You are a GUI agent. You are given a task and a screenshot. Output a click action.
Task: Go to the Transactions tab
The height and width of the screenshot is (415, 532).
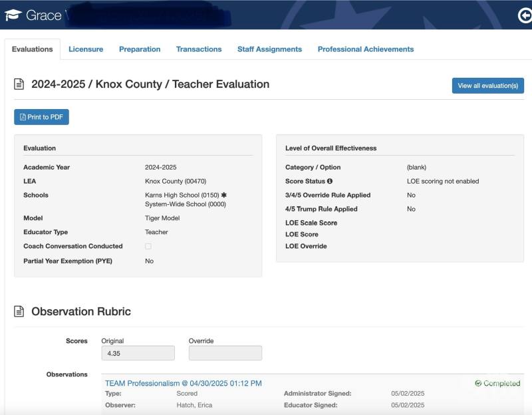coord(199,49)
